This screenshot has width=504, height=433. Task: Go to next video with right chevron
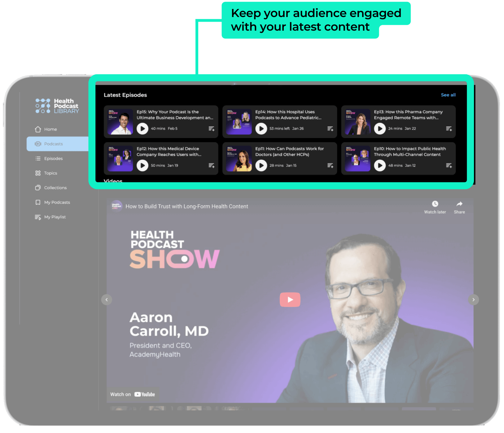pyautogui.click(x=473, y=300)
